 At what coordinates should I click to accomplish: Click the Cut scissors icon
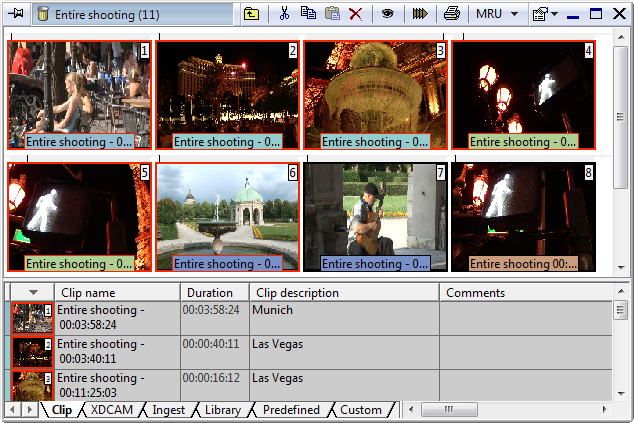click(284, 14)
